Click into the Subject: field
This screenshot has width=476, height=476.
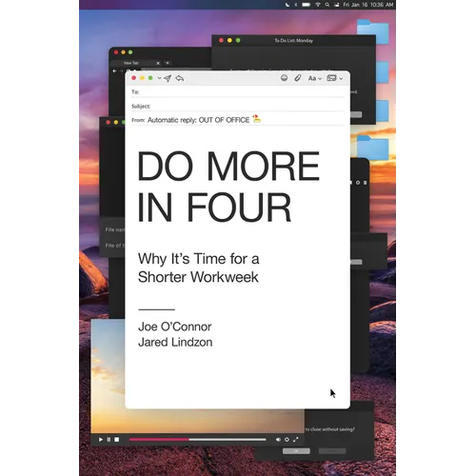(x=238, y=106)
